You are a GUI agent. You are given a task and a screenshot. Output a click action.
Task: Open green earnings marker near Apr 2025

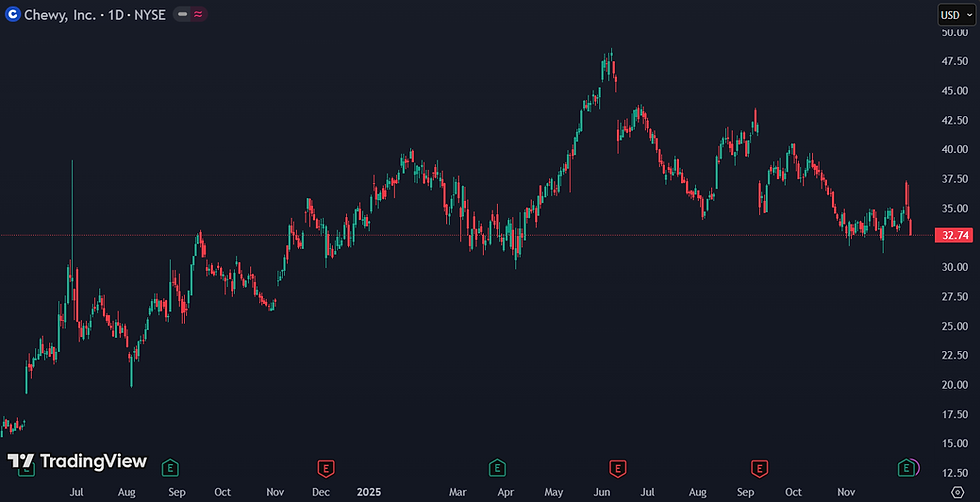point(497,467)
